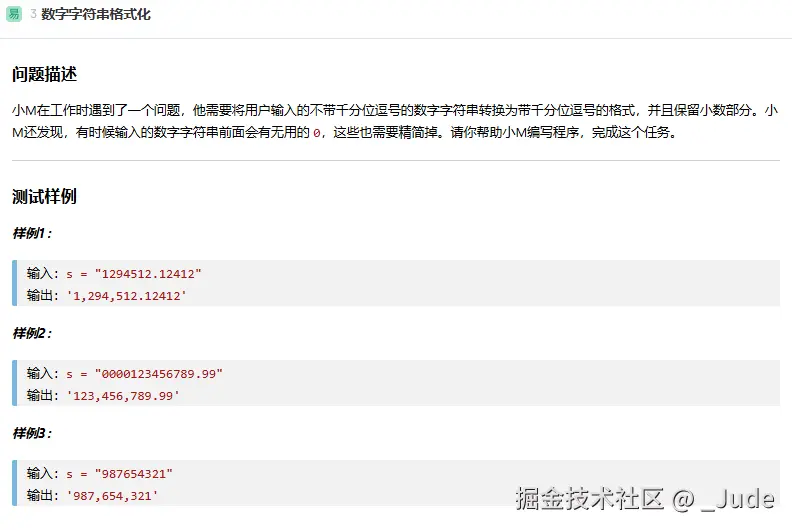The height and width of the screenshot is (530, 792).
Task: Click output '1,294,512.12412'
Action: coord(126,295)
